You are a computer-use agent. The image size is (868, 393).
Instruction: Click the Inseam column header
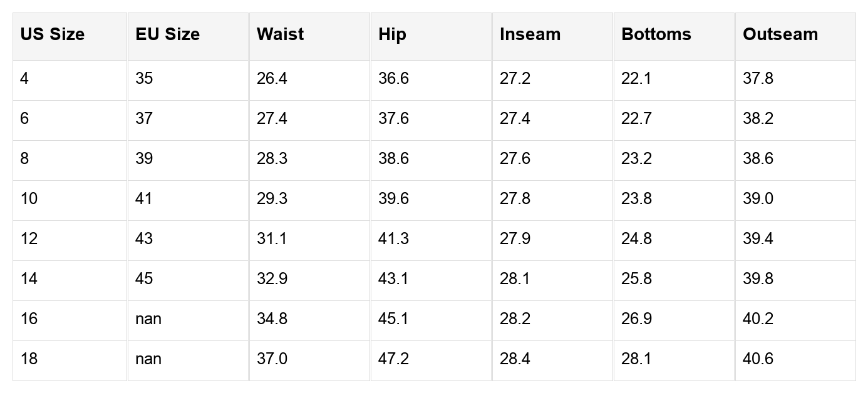[x=530, y=34]
